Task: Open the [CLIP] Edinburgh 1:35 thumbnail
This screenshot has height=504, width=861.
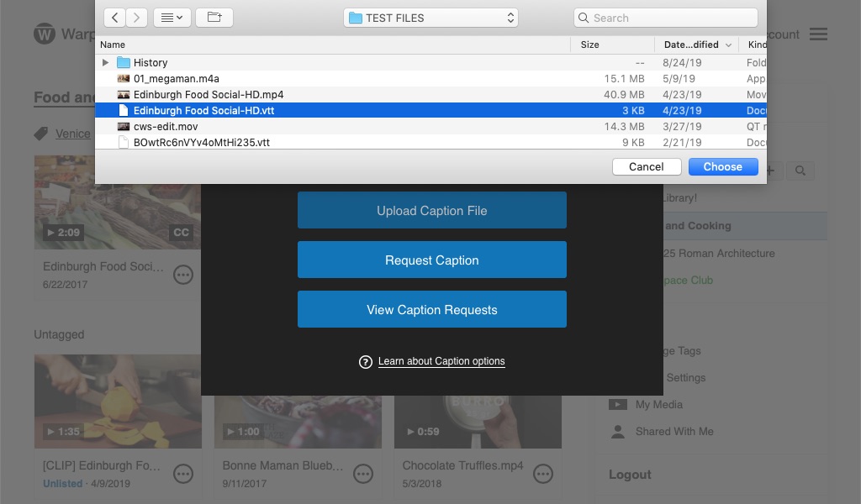Action: (x=118, y=402)
